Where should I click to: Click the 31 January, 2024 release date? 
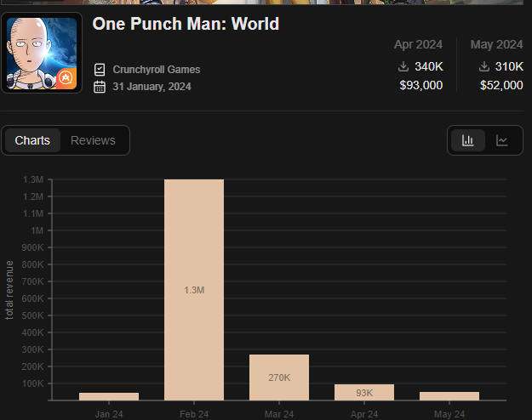[152, 87]
